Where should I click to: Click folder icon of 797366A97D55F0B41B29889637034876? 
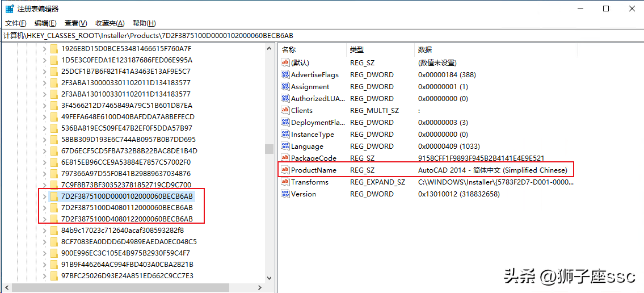[54, 173]
